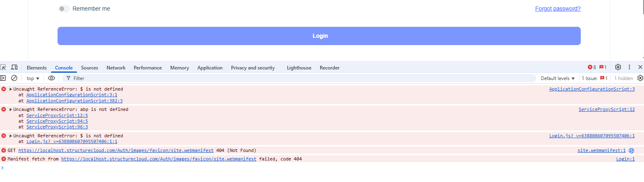The height and width of the screenshot is (182, 644).
Task: Open the Lighthouse tab
Action: click(x=299, y=68)
